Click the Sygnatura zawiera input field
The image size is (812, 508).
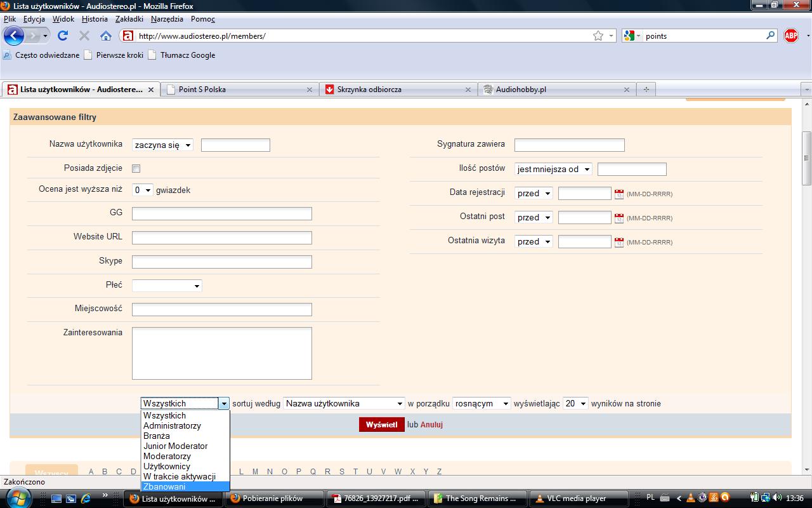click(x=570, y=145)
